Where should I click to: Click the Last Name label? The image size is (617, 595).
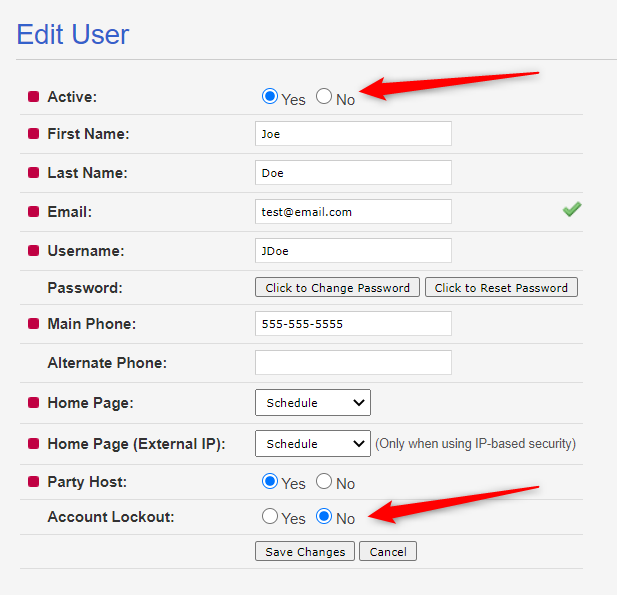(x=87, y=173)
